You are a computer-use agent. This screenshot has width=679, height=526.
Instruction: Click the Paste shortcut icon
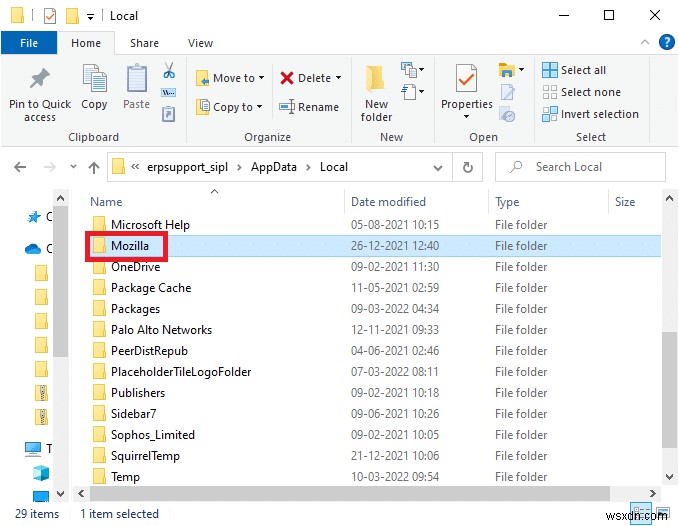pyautogui.click(x=168, y=114)
